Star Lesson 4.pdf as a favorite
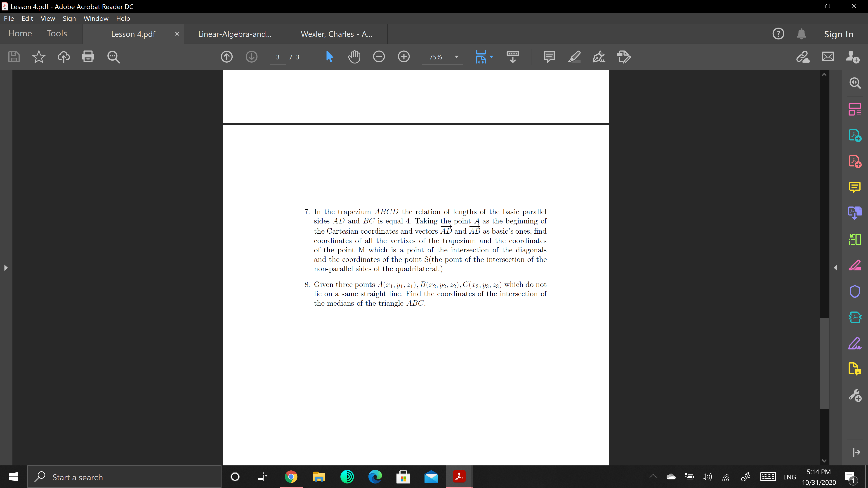The width and height of the screenshot is (868, 488). (38, 56)
